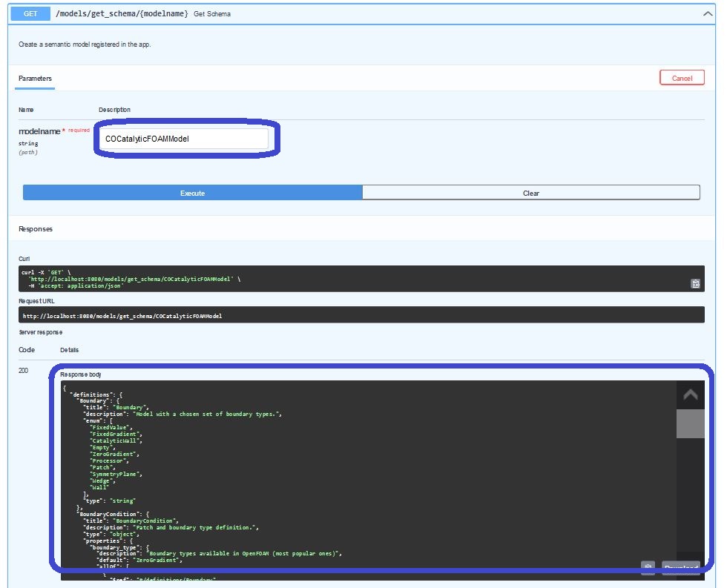Click the 'modelname' parameter label

[x=39, y=131]
